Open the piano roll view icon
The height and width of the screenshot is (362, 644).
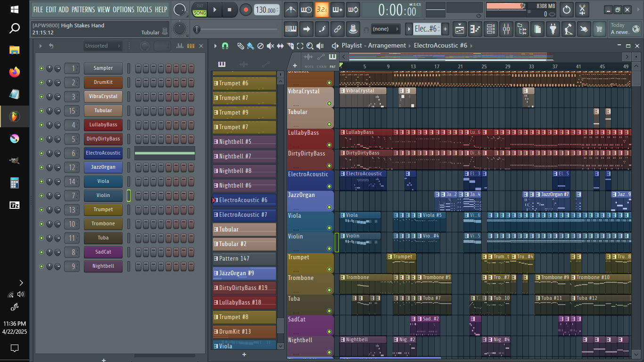point(475,29)
